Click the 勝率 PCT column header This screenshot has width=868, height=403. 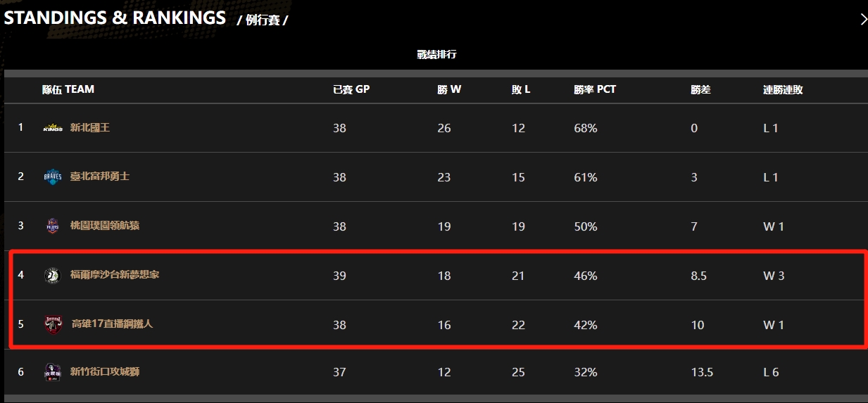tap(594, 89)
